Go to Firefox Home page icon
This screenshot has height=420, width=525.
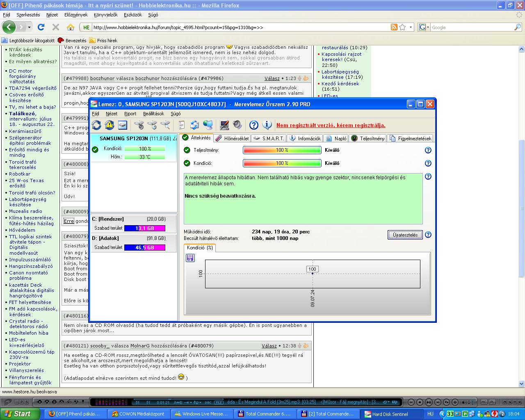point(71,27)
